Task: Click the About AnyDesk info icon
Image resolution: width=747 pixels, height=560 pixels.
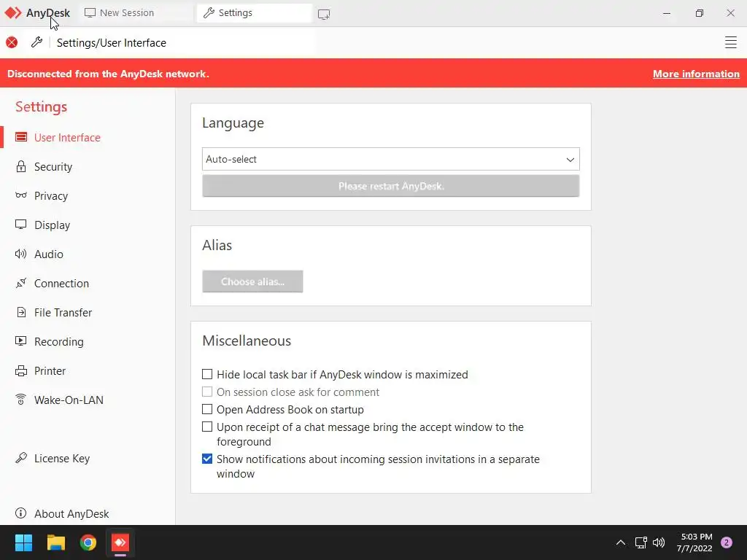Action: tap(21, 513)
